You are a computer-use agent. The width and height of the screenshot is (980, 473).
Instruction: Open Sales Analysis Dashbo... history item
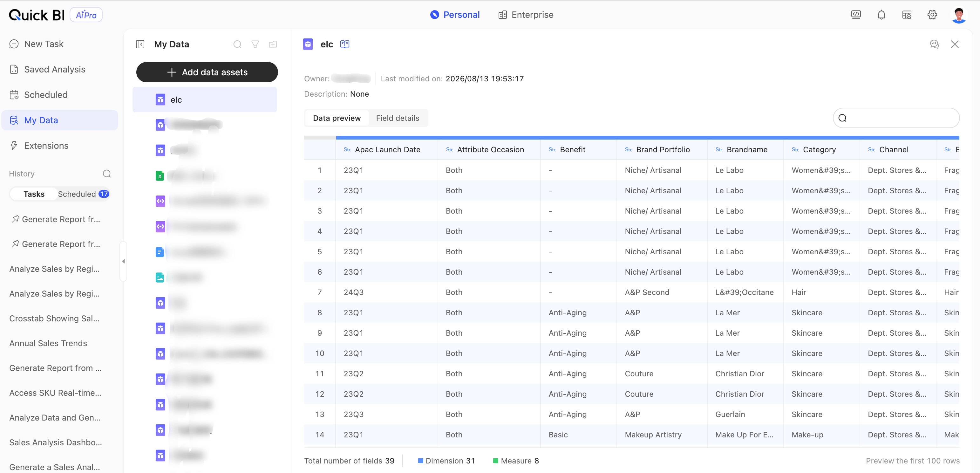pyautogui.click(x=56, y=442)
